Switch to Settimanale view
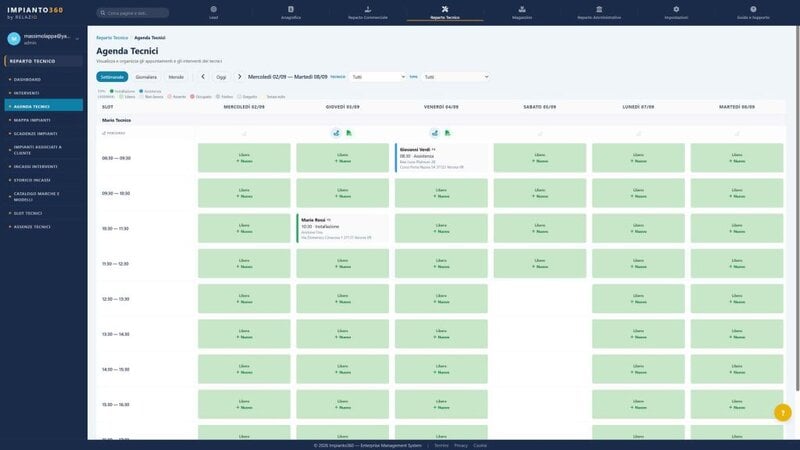 (x=112, y=77)
